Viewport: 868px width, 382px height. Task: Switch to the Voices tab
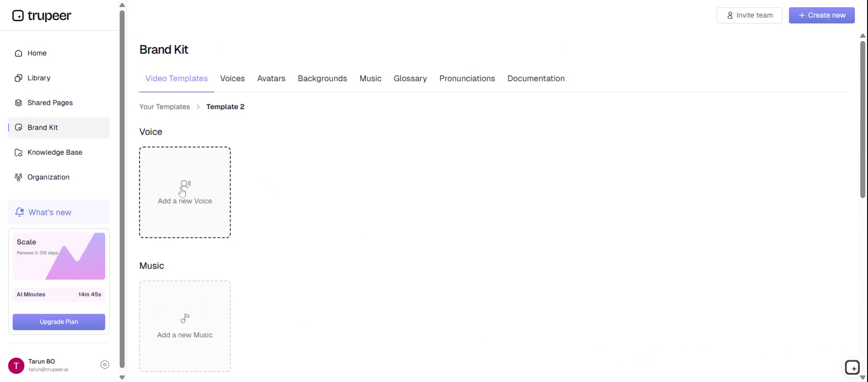click(232, 79)
